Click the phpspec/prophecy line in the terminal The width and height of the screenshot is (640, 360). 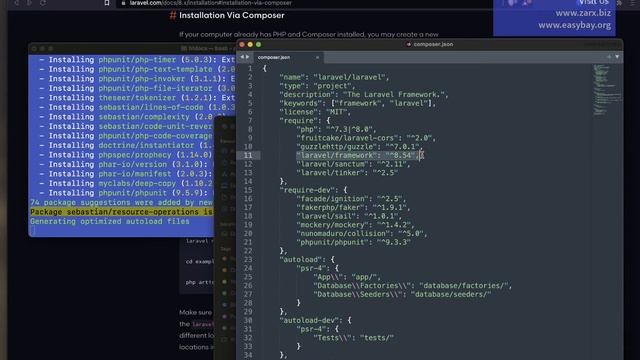[x=127, y=155]
